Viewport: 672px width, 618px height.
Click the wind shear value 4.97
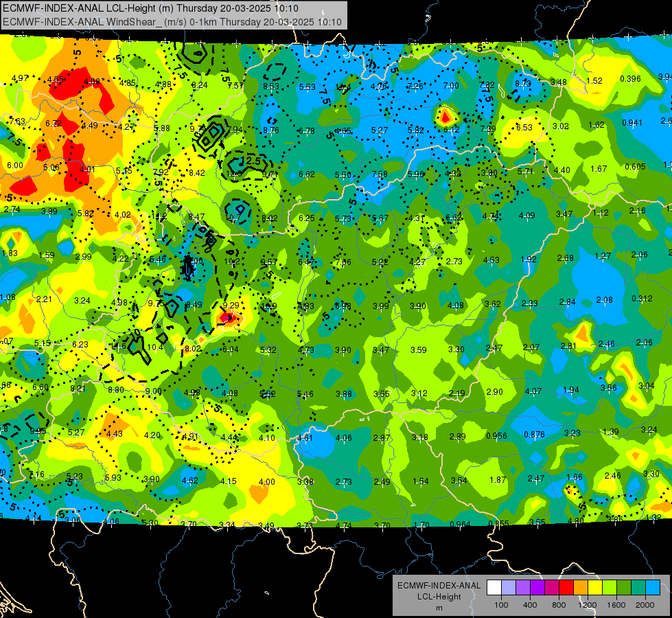[20, 78]
